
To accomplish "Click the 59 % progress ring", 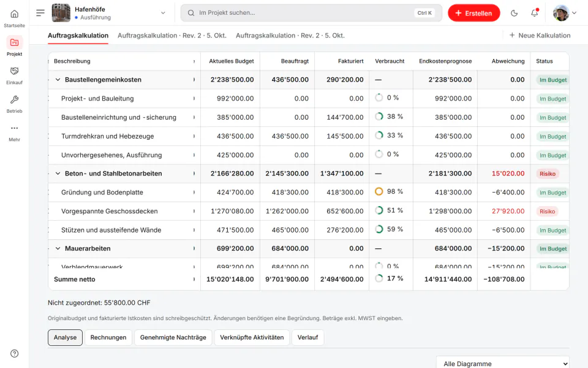I will click(379, 229).
